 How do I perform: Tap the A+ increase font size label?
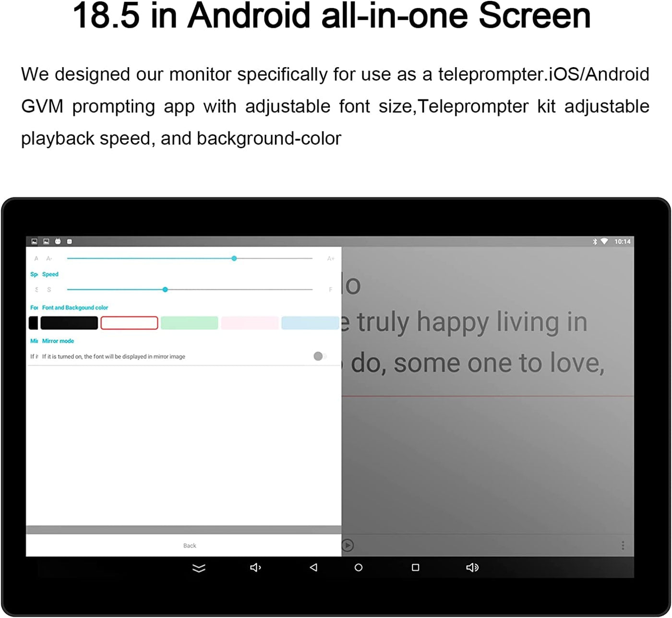pyautogui.click(x=331, y=259)
